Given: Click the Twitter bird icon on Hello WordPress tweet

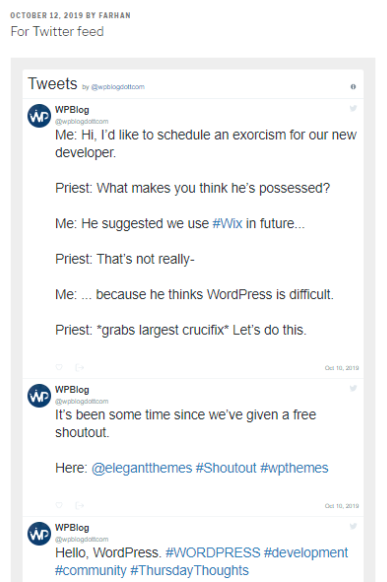Looking at the screenshot, I should point(353,526).
